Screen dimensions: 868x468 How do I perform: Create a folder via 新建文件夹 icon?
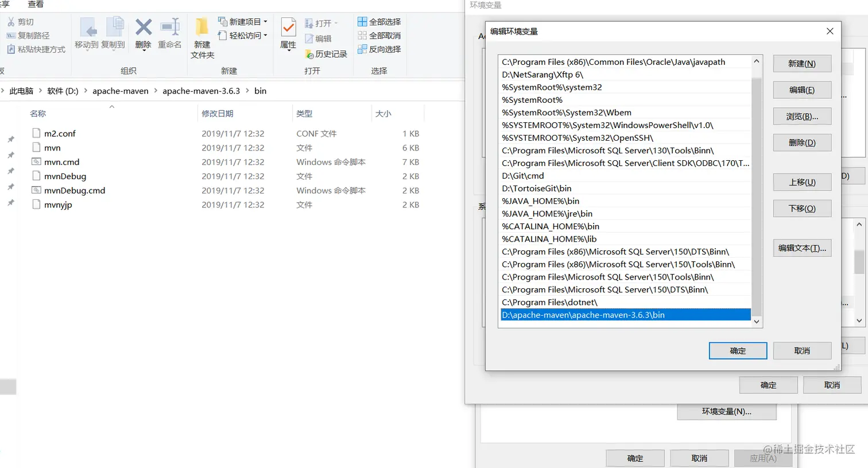[201, 36]
